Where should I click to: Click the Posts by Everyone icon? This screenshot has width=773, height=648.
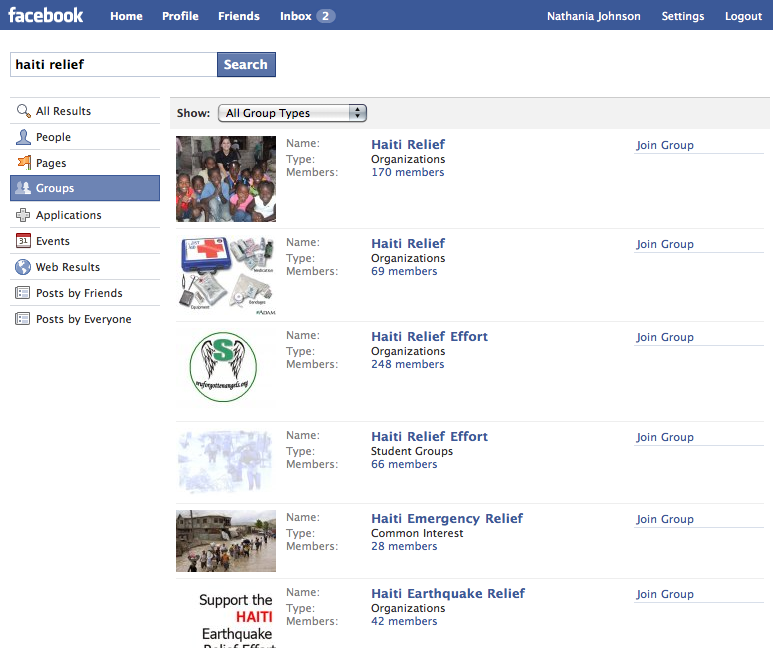(x=24, y=319)
